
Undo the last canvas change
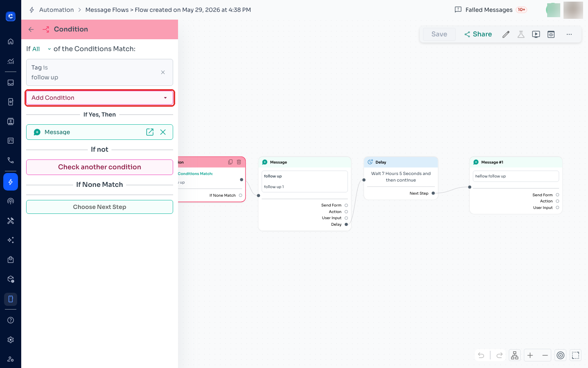point(481,355)
